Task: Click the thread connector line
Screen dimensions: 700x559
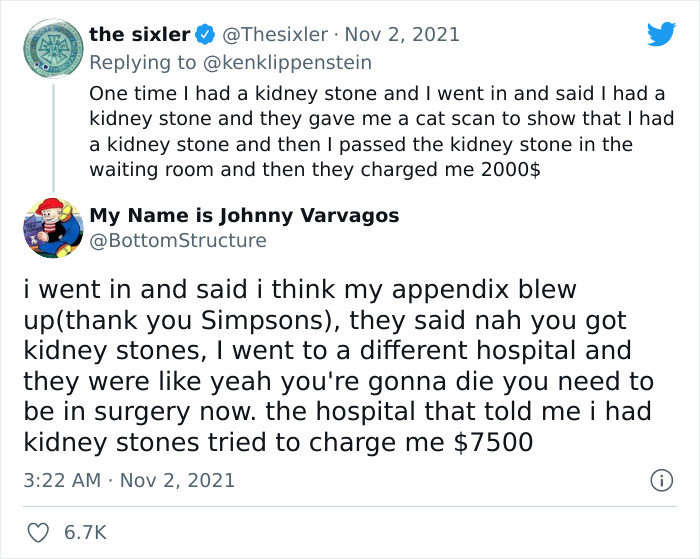Action: coord(53,138)
